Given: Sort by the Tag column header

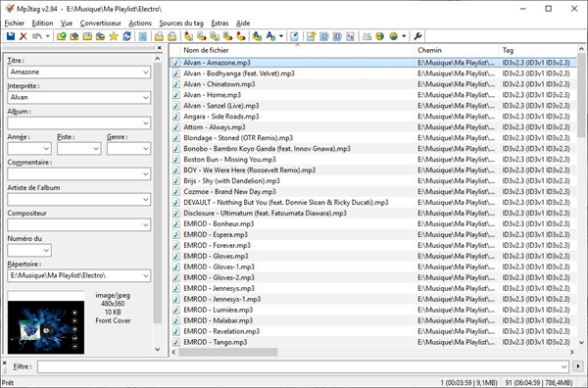Looking at the screenshot, I should (x=538, y=50).
